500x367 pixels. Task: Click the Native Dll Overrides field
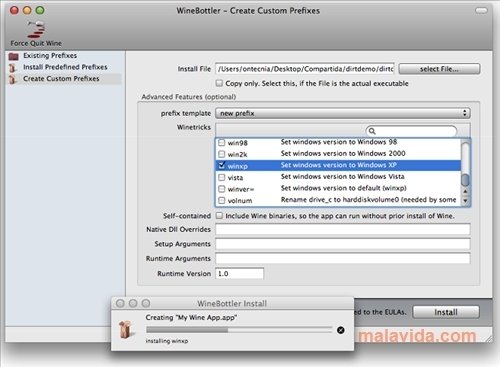tap(343, 229)
